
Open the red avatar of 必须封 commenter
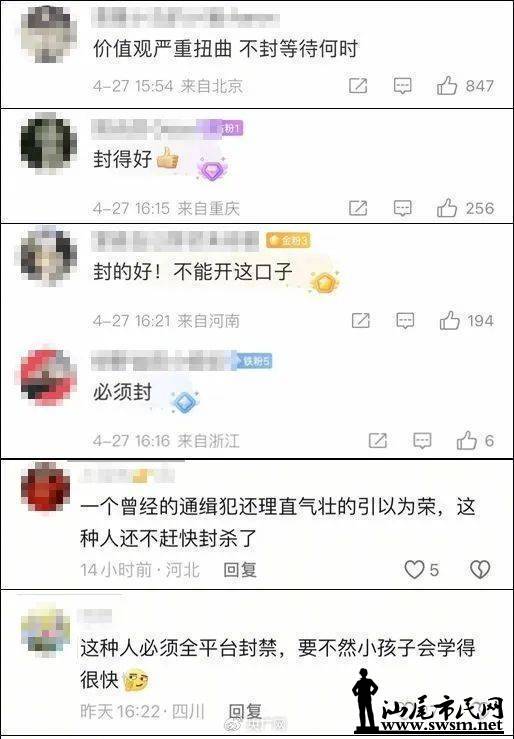coord(49,377)
